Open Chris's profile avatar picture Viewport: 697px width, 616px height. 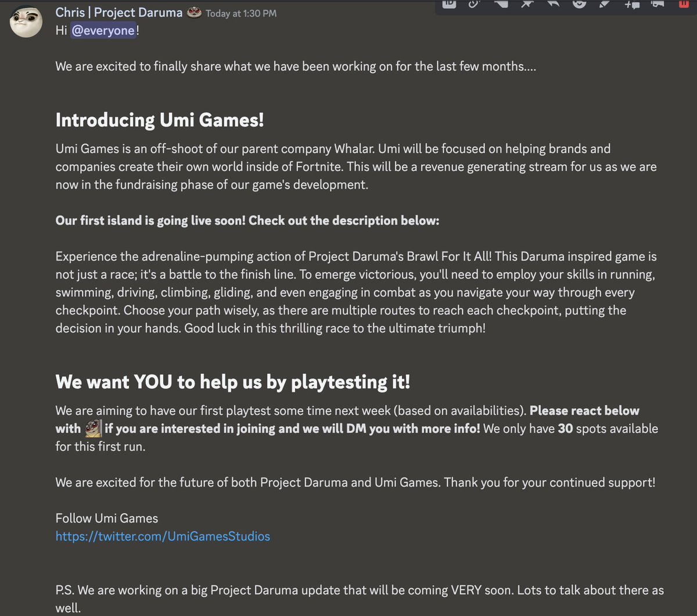pyautogui.click(x=27, y=21)
